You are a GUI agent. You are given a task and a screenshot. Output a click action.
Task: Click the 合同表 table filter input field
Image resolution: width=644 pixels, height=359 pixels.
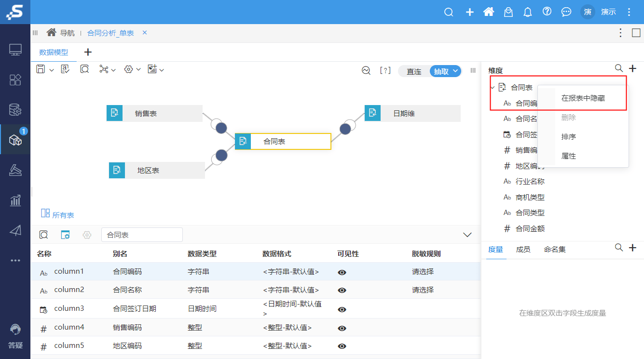[142, 235]
